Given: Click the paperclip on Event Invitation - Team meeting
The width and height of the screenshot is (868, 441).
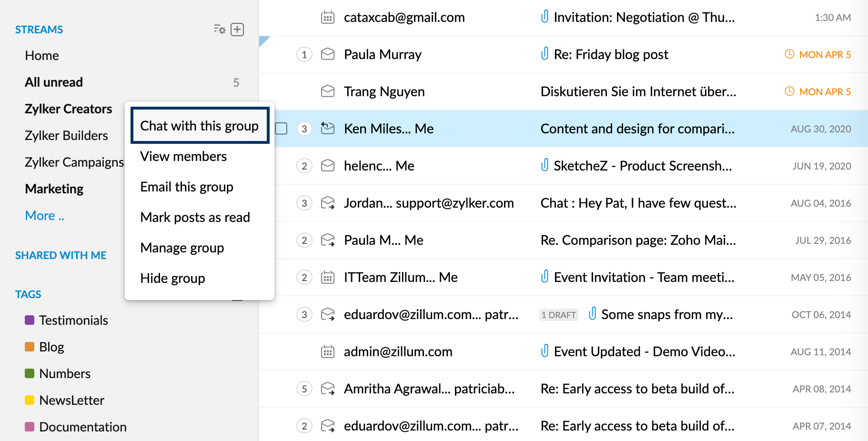Looking at the screenshot, I should (545, 277).
